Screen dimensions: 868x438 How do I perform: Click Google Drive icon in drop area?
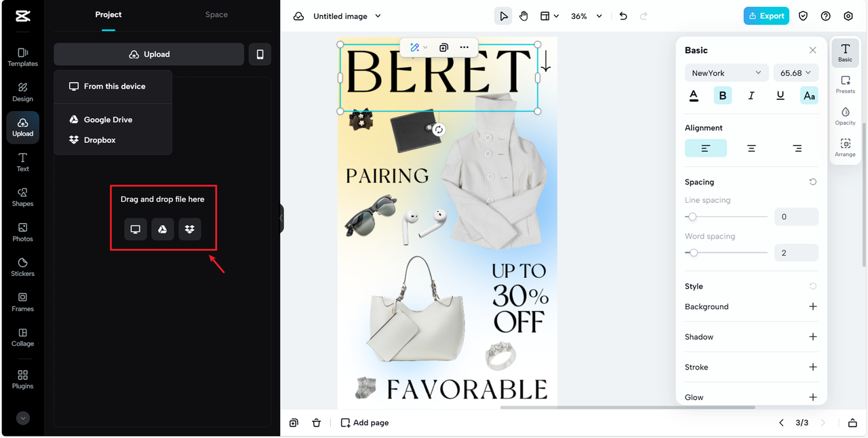point(163,229)
